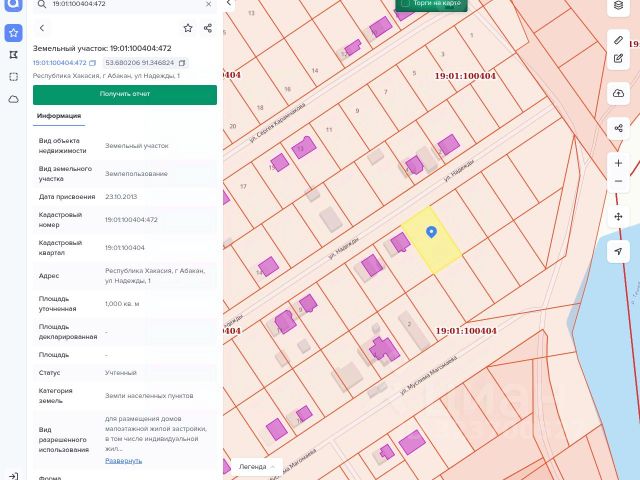The image size is (640, 480).
Task: Select the edit drawing tool on map
Action: click(x=618, y=58)
